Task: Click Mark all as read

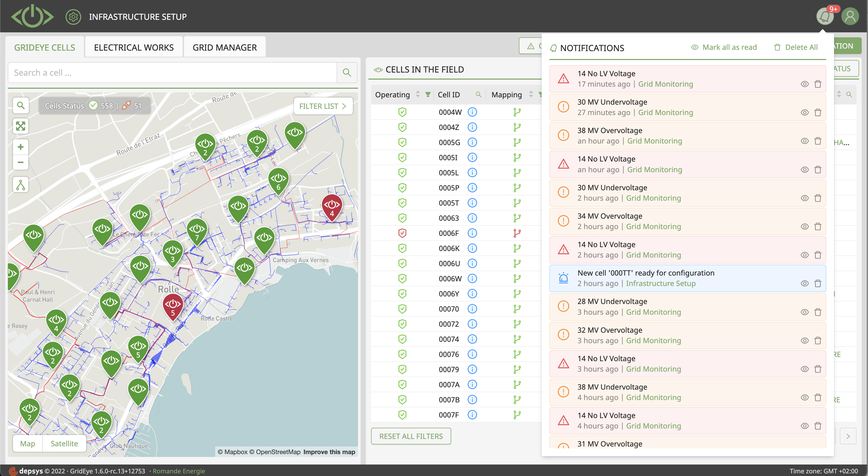Action: coord(724,47)
